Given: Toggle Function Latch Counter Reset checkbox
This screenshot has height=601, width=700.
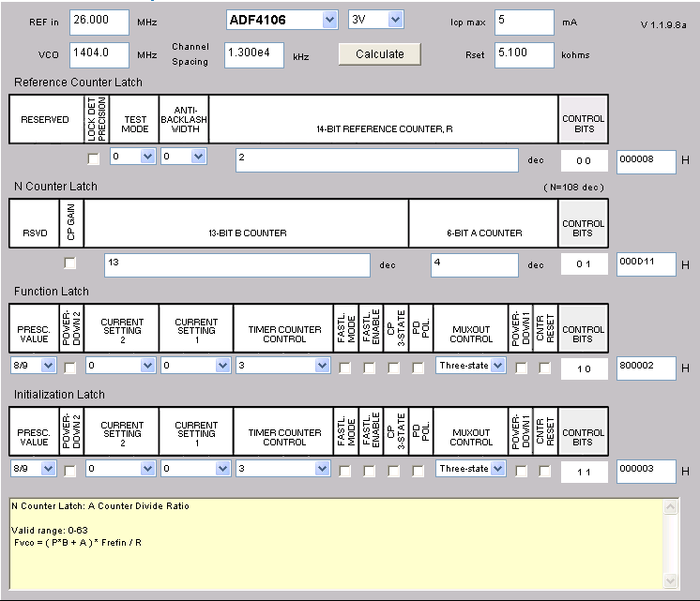Looking at the screenshot, I should pos(544,368).
